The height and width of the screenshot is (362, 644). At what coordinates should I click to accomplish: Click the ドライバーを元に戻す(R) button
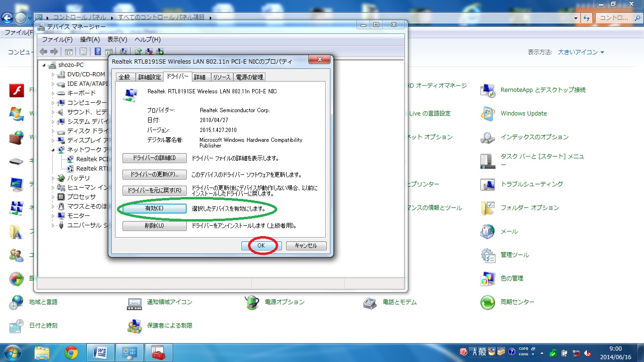[155, 191]
